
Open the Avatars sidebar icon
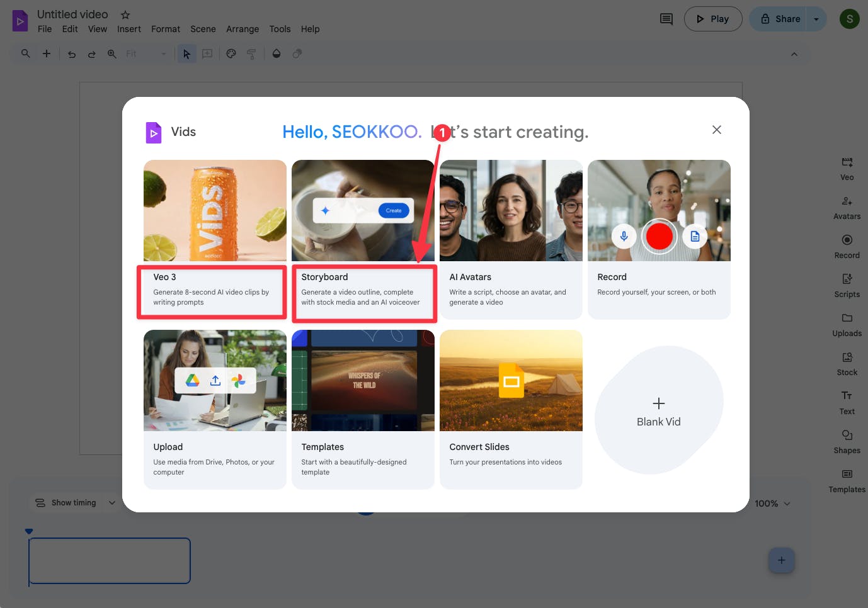(x=847, y=208)
